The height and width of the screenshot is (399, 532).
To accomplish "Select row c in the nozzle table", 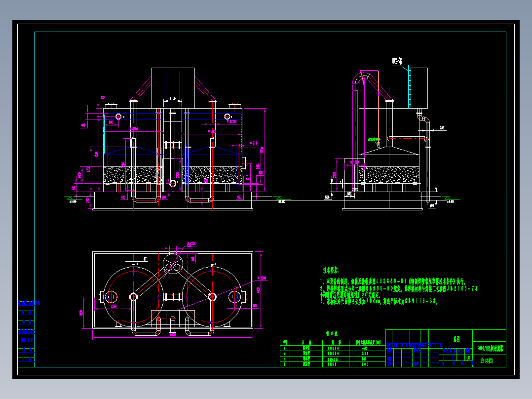I will click(x=333, y=359).
